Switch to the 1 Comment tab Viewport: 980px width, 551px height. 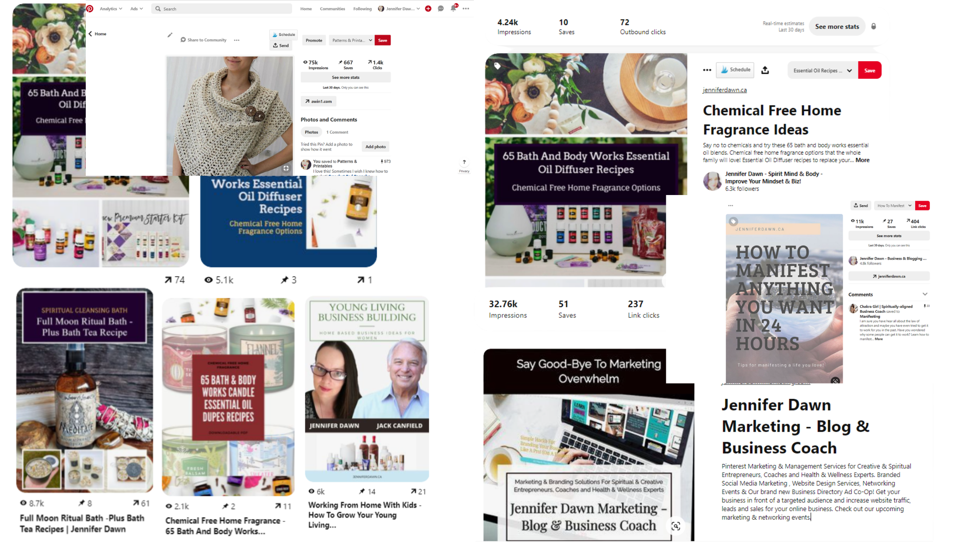point(337,132)
